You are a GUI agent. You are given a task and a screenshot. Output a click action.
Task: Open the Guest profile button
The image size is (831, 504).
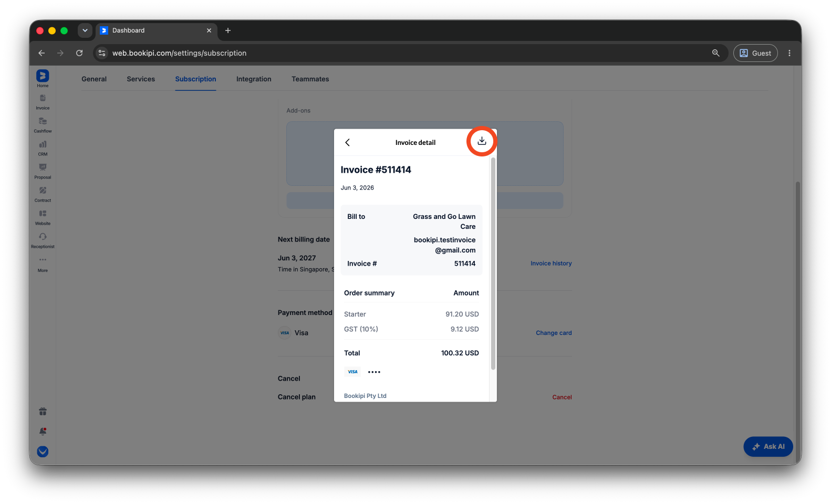(755, 53)
